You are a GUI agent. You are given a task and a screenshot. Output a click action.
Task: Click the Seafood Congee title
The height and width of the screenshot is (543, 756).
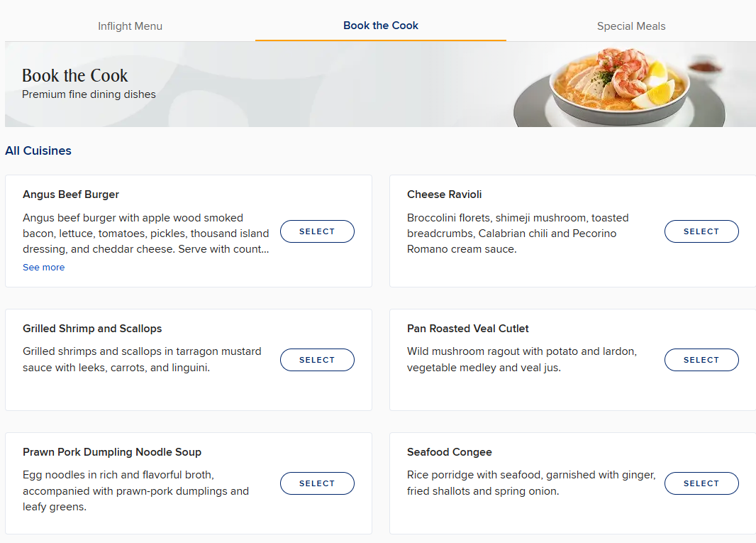450,452
